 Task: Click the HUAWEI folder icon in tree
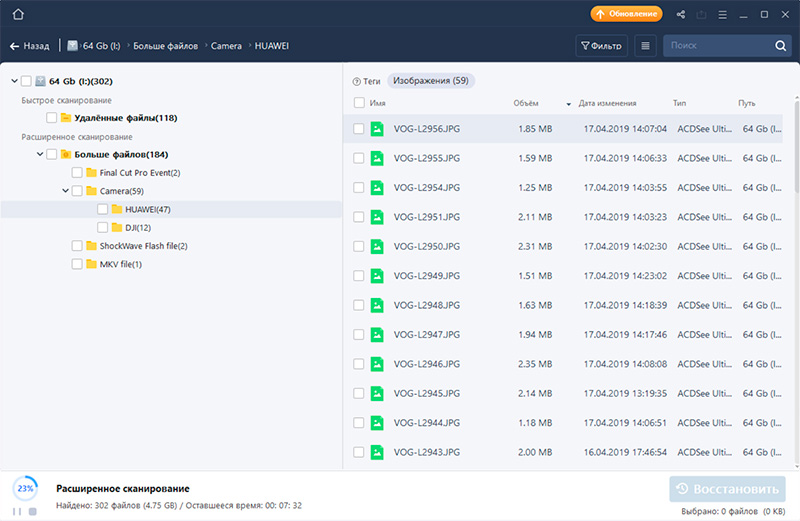116,209
